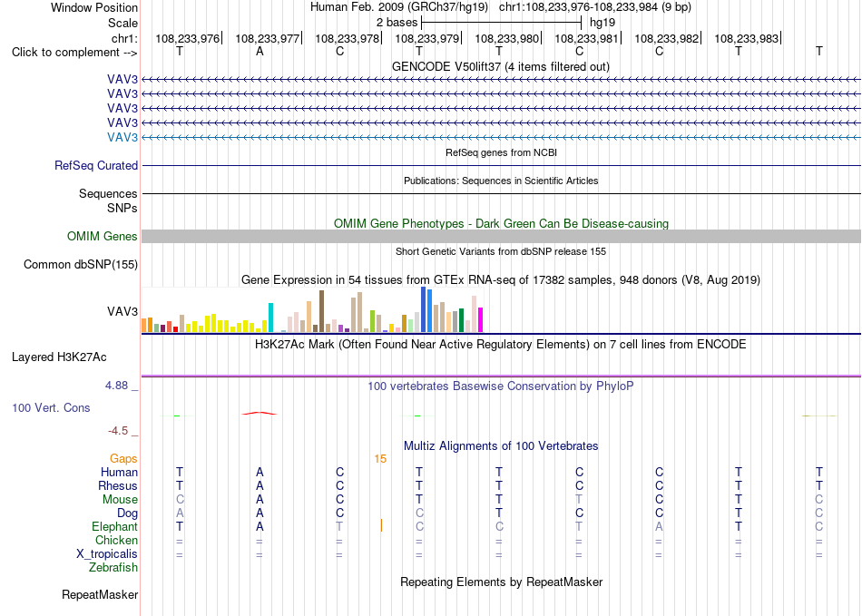Open the Layered H3K27Ac track label
The width and height of the screenshot is (862, 616).
(59, 357)
